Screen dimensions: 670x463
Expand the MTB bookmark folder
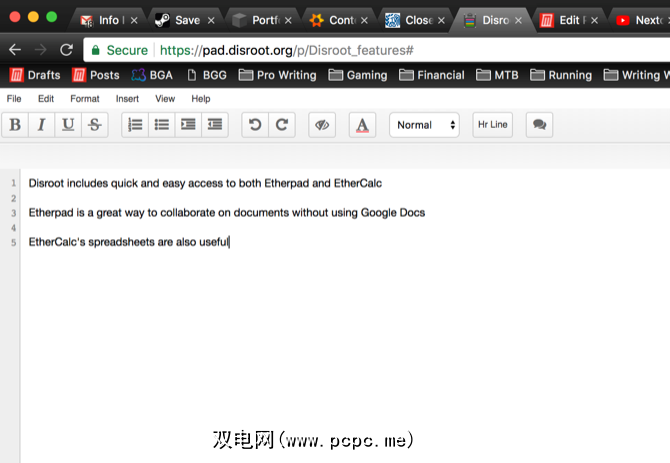[497, 75]
